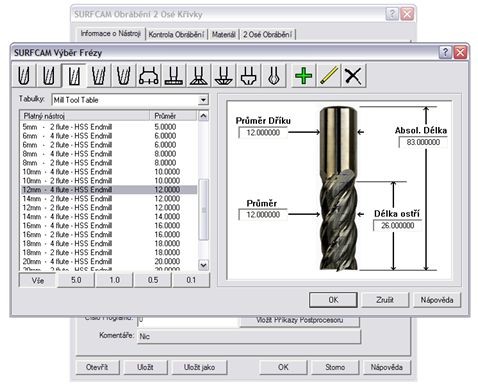
Task: Select the tapered ball endmill icon
Action: point(124,76)
